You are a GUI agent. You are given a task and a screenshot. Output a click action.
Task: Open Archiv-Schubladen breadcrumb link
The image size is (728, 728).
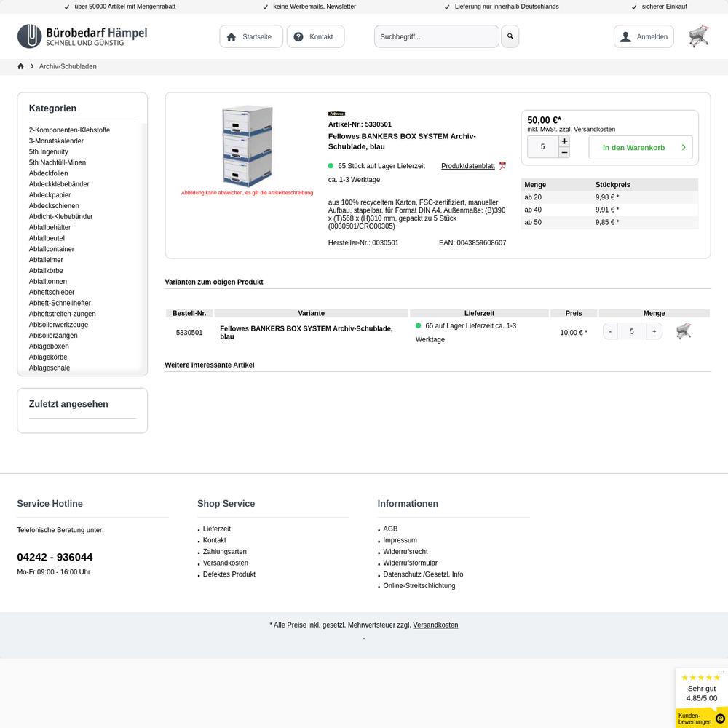tap(68, 66)
